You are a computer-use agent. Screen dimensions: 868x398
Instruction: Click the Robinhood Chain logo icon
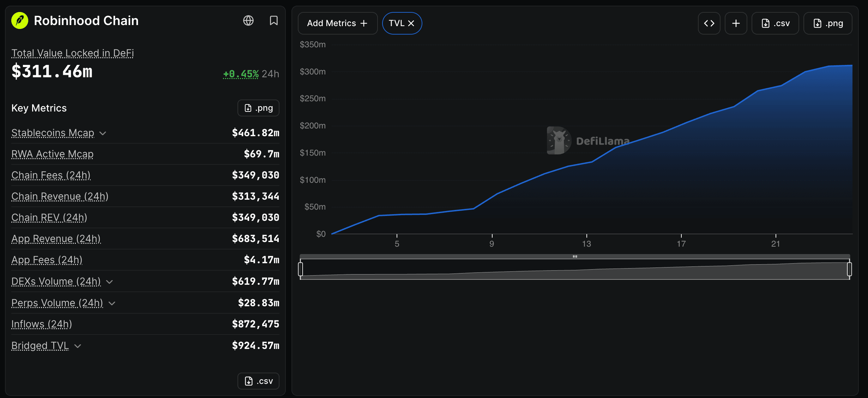coord(20,20)
